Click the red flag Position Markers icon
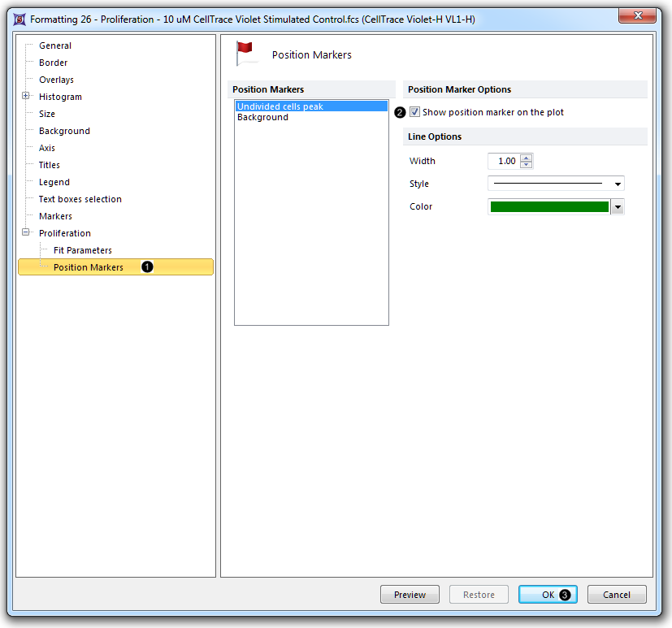 pyautogui.click(x=246, y=53)
